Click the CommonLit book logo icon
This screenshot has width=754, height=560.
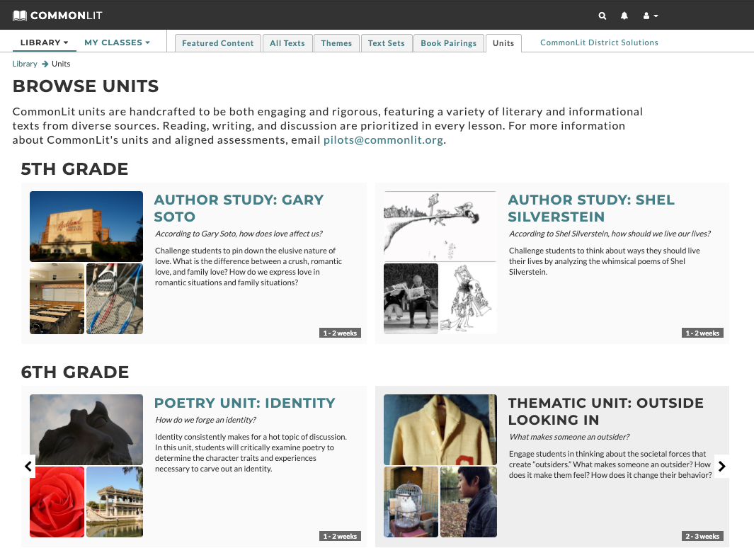pos(20,16)
